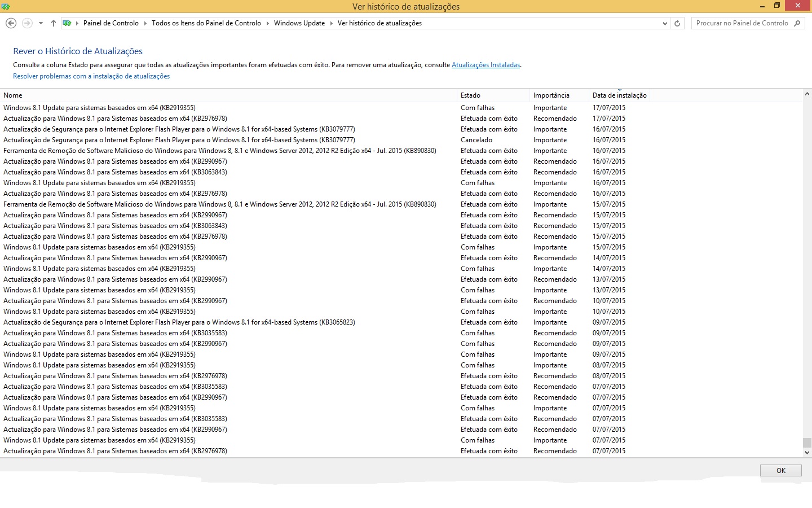Image resolution: width=812 pixels, height=508 pixels.
Task: Select KB3035583 row dated 09/07/2015
Action: coord(401,333)
